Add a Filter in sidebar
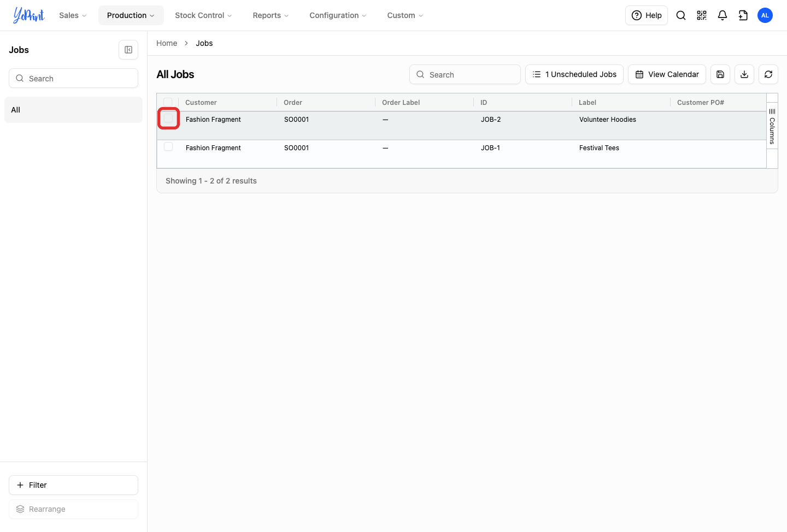This screenshot has height=532, width=787. [x=73, y=485]
